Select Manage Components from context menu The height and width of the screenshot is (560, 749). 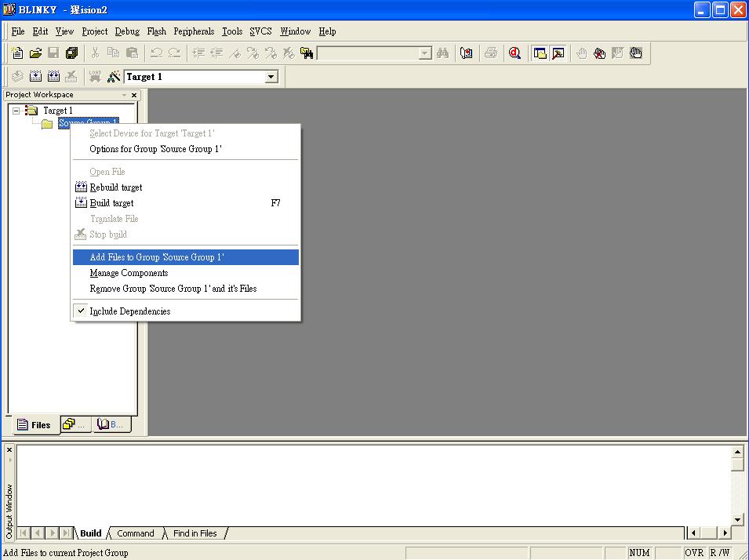click(x=129, y=273)
